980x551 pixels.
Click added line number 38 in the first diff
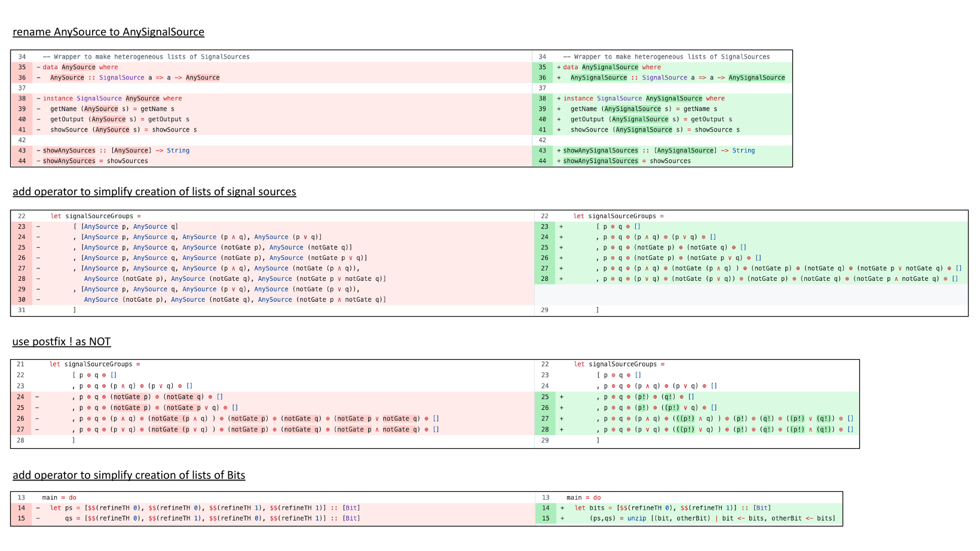click(542, 99)
